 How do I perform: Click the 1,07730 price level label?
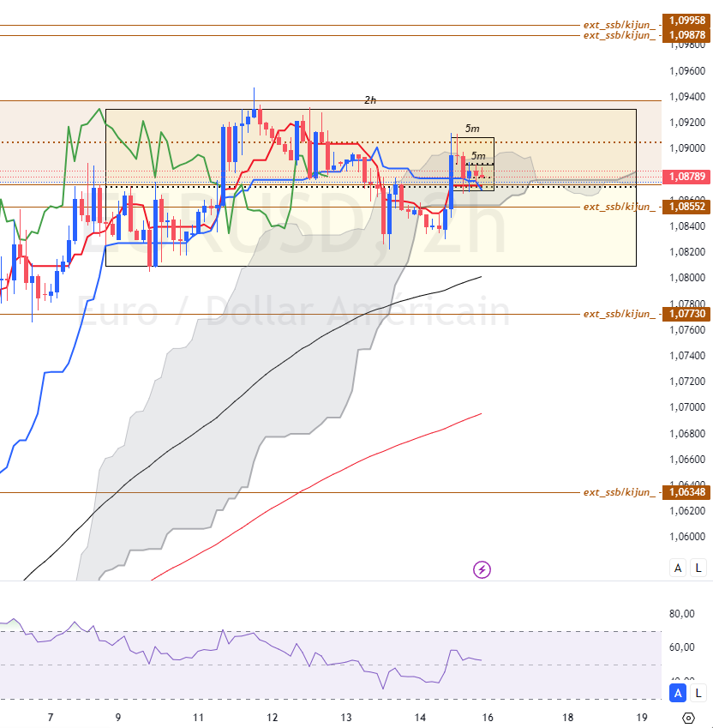point(686,314)
